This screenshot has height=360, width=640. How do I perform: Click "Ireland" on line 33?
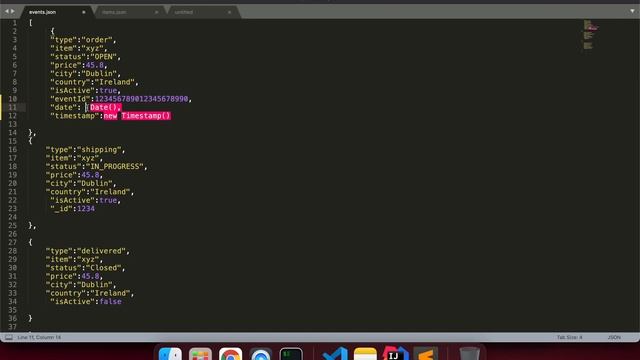point(110,293)
